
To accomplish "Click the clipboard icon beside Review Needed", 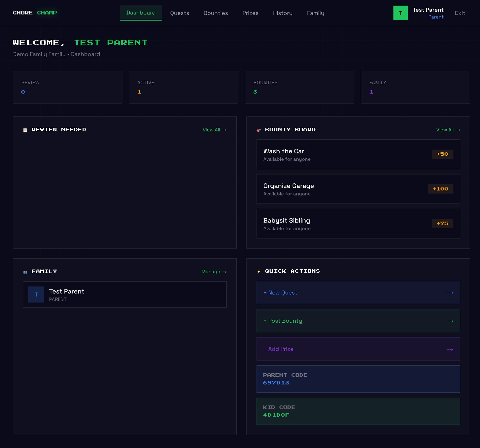I will pyautogui.click(x=25, y=129).
